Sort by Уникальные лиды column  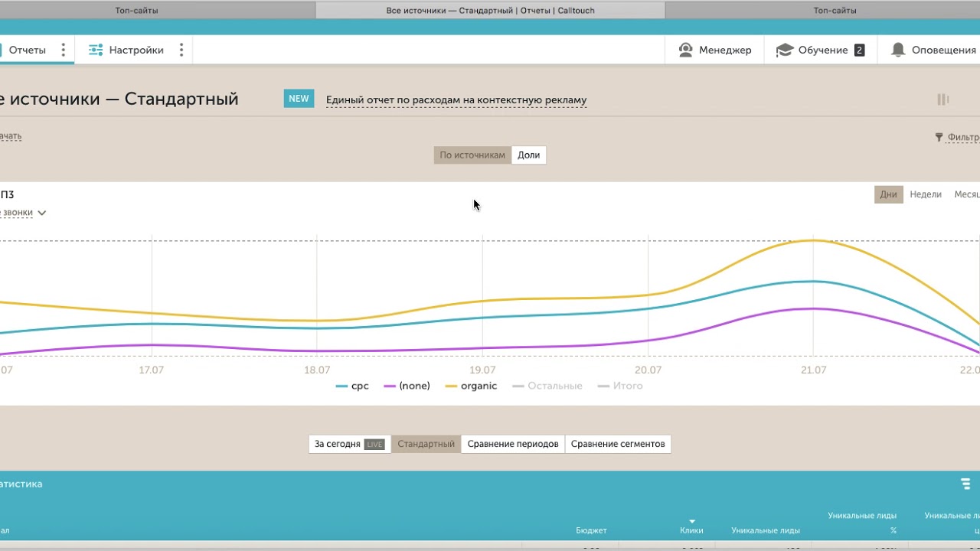pos(766,530)
